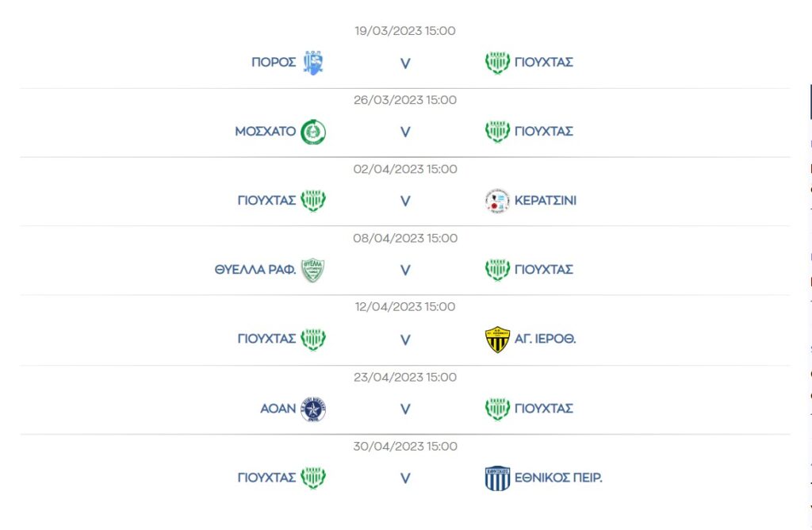
Task: Click the ΘΥΕΛΛΑ ΡΑΦ. shield crest
Action: [x=312, y=270]
